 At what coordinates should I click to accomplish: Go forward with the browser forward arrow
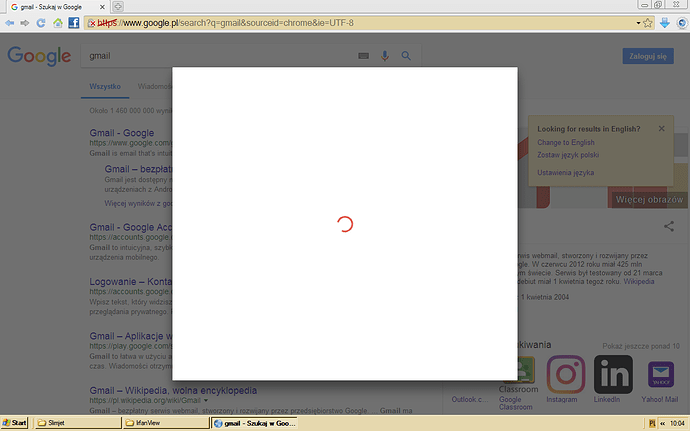tap(25, 23)
